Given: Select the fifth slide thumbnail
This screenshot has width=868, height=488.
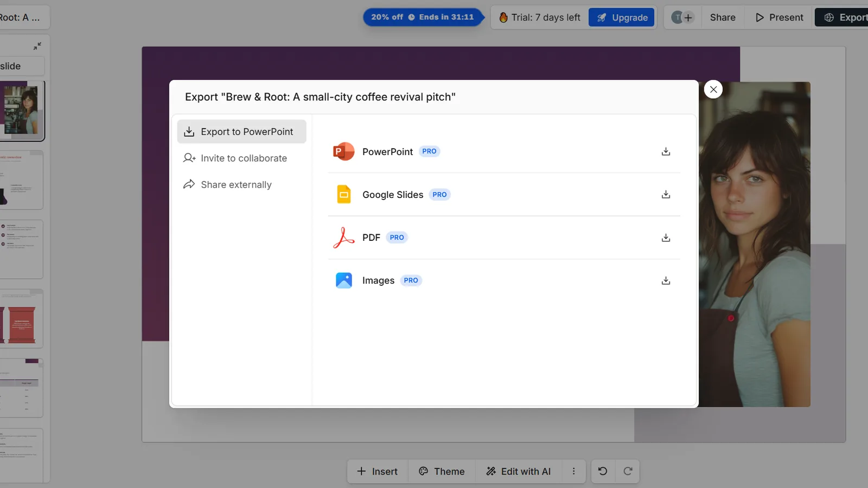Looking at the screenshot, I should tap(21, 388).
